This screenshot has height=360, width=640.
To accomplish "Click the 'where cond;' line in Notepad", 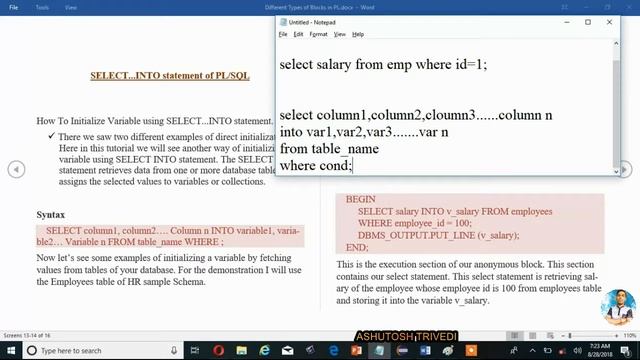I will 316,166.
